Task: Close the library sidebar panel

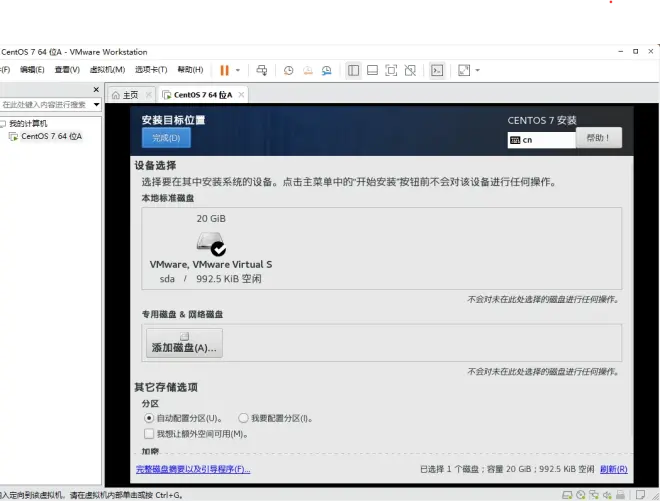Action: tap(96, 89)
